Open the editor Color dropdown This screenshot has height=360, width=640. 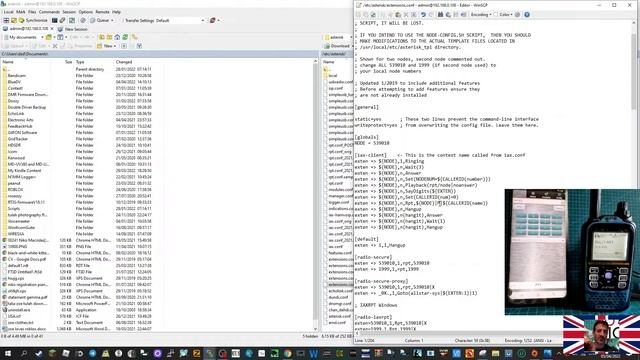point(504,15)
